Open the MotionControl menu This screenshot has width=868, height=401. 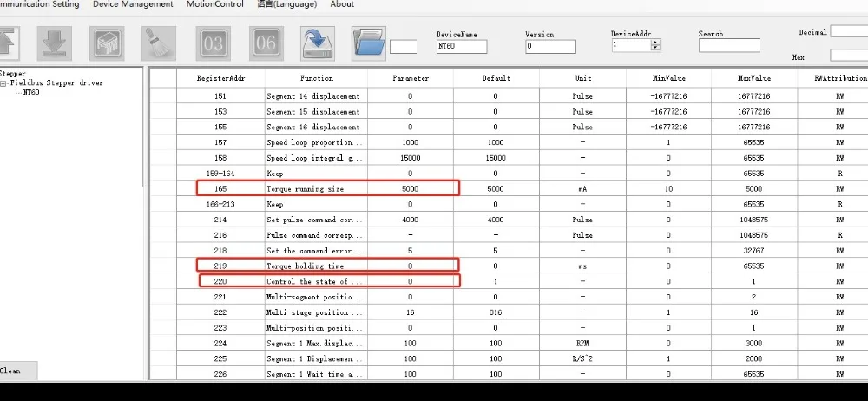point(214,4)
